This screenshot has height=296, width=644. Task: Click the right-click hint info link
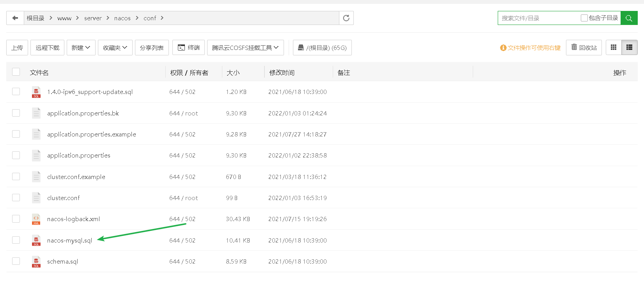click(x=530, y=48)
